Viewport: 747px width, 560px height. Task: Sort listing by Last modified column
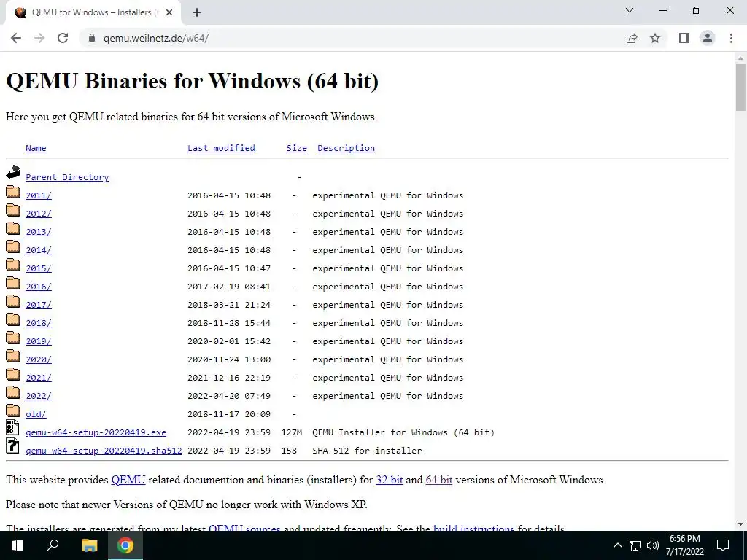pyautogui.click(x=221, y=148)
